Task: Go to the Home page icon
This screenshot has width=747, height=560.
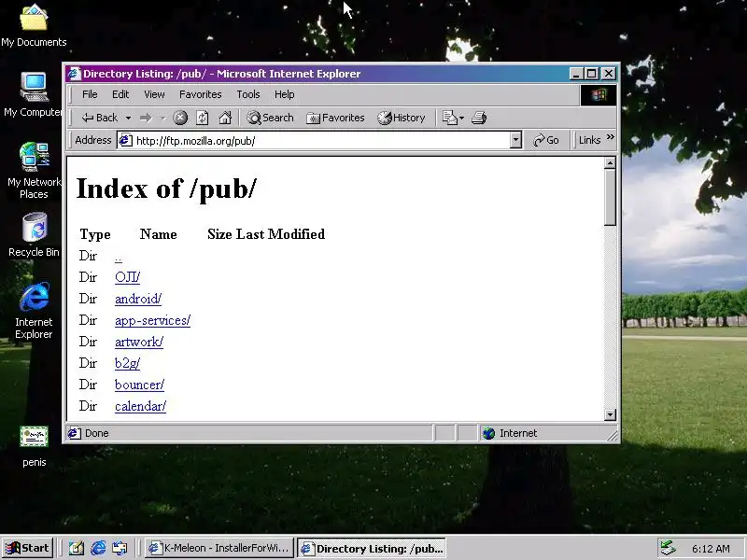Action: (225, 118)
